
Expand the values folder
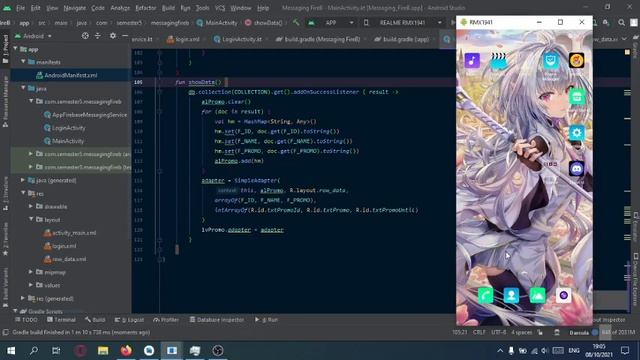31,285
